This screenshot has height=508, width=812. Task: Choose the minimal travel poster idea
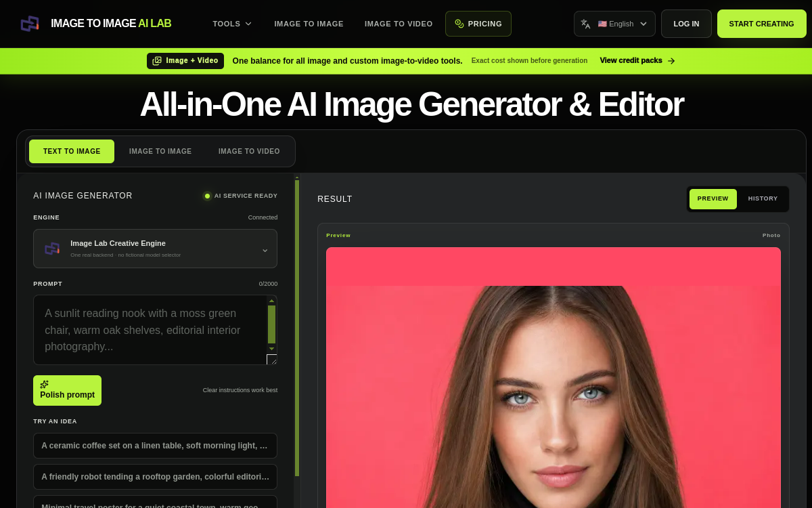click(155, 502)
